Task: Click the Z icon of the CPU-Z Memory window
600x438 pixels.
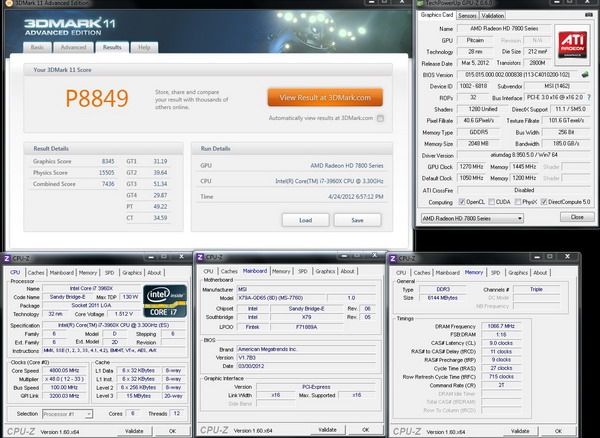Action: pos(393,259)
